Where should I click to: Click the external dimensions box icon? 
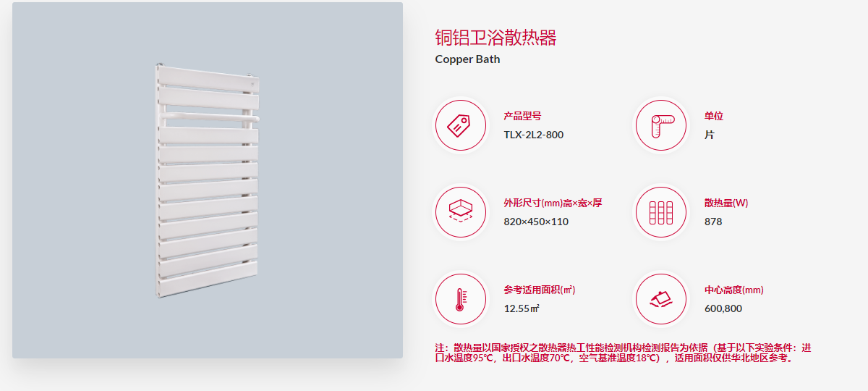459,212
